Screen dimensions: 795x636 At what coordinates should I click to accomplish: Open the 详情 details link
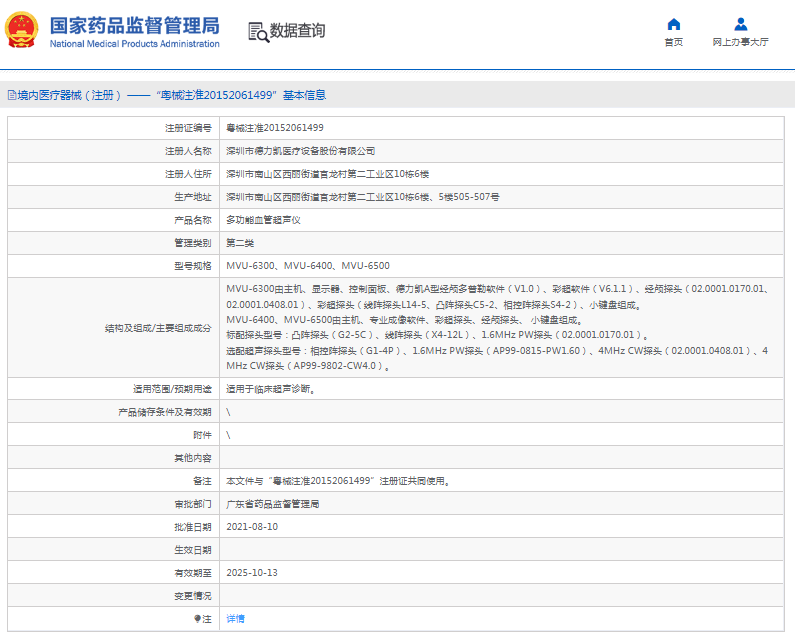[235, 619]
